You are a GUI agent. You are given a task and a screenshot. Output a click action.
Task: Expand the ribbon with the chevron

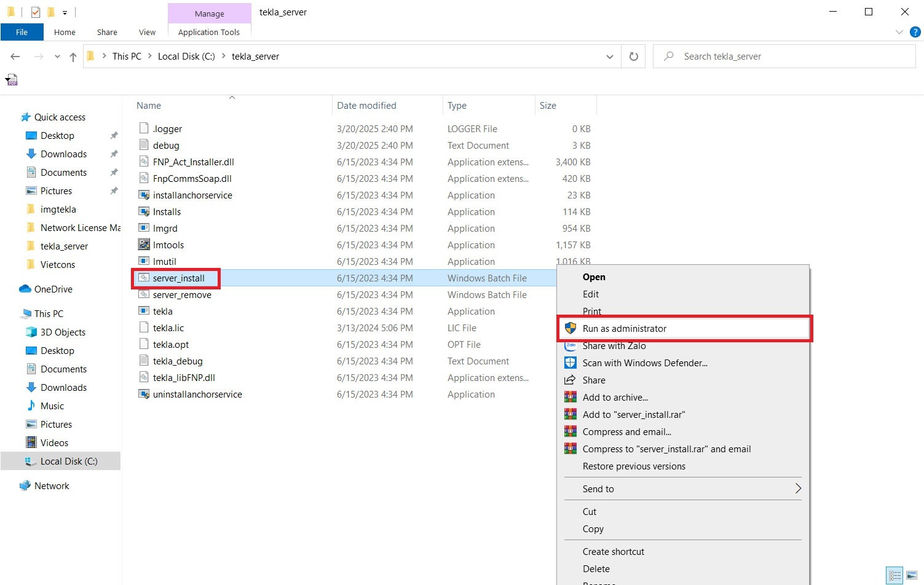(x=899, y=32)
